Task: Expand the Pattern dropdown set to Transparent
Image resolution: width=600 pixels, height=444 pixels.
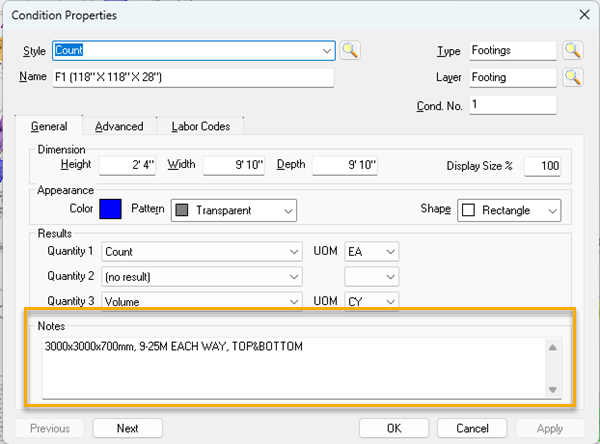Action: tap(234, 210)
